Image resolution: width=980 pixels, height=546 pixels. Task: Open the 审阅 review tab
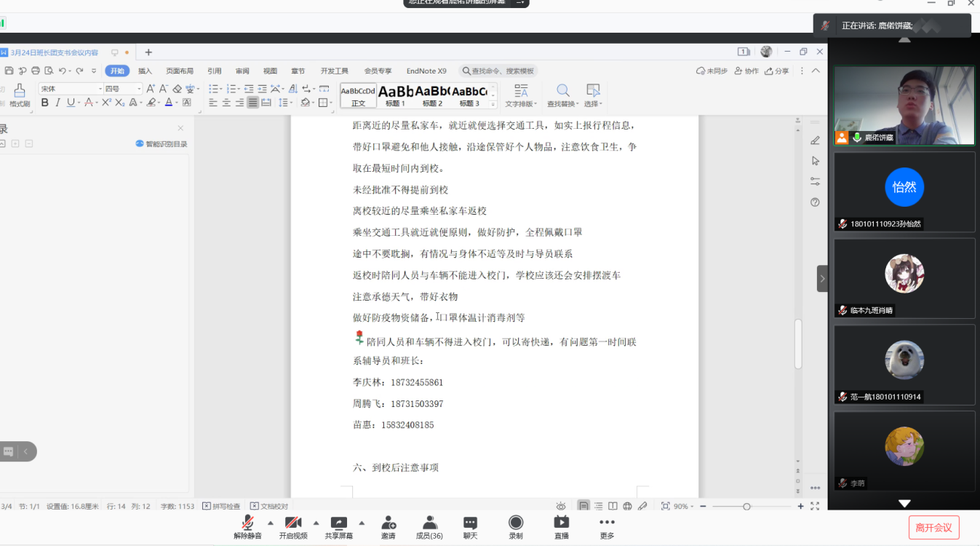(242, 71)
